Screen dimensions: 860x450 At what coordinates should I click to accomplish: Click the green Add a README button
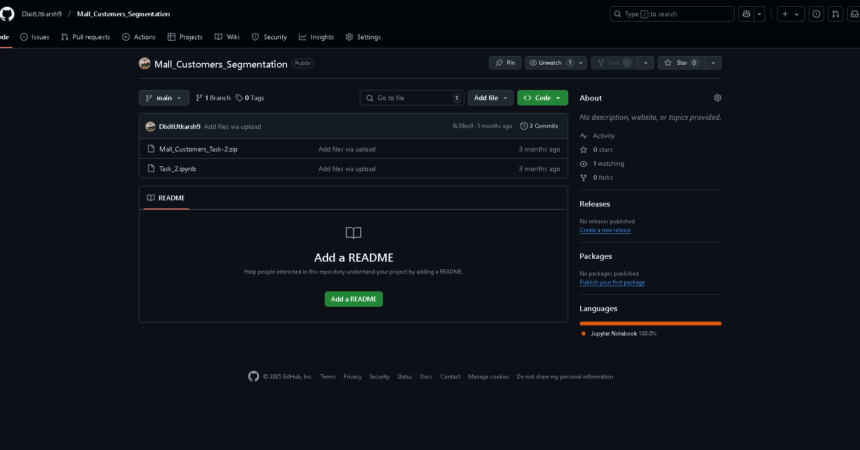coord(354,299)
